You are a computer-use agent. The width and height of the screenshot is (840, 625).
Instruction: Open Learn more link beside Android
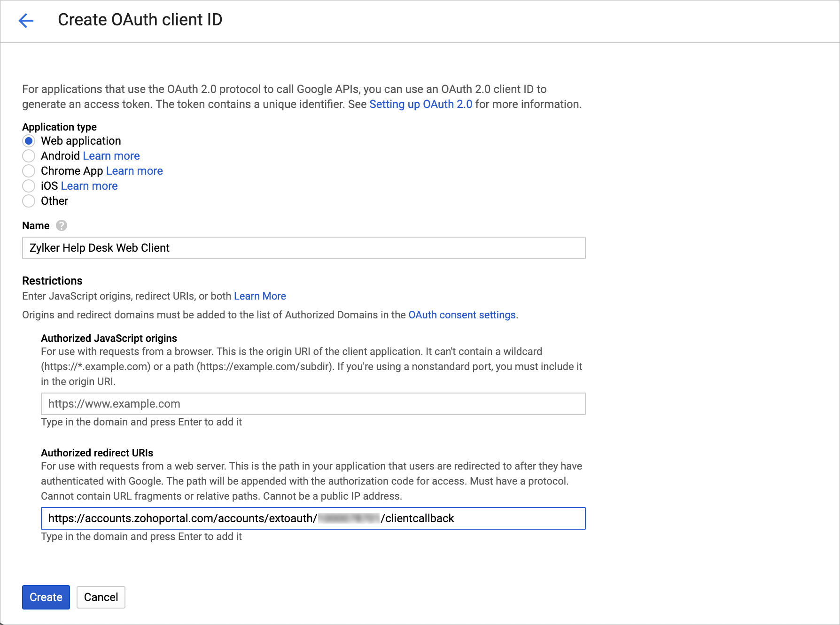pos(111,156)
